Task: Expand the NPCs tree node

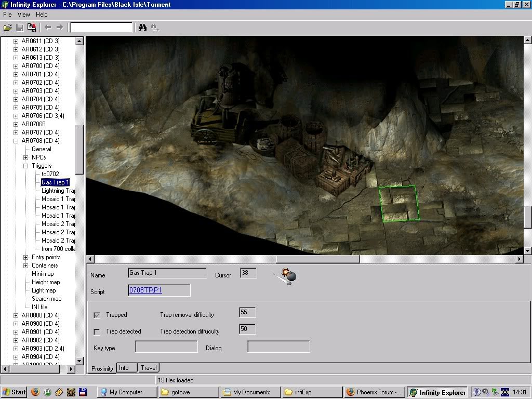Action: point(26,157)
